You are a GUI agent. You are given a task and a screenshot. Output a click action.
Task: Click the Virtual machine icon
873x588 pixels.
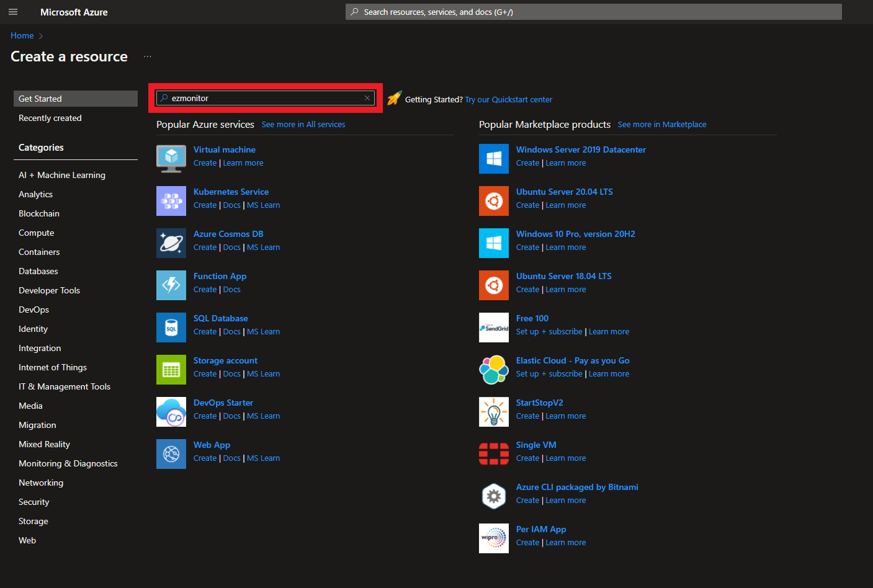171,159
